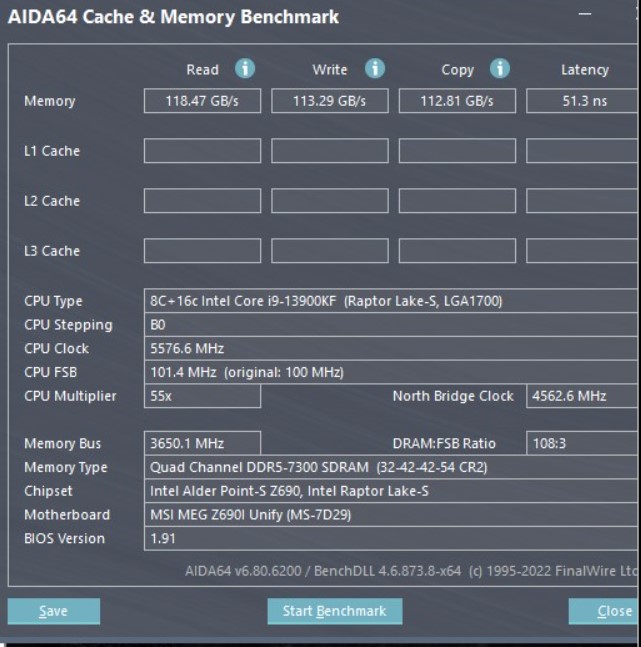
Task: Select Memory Write value 113.29 GB/s
Action: [330, 101]
